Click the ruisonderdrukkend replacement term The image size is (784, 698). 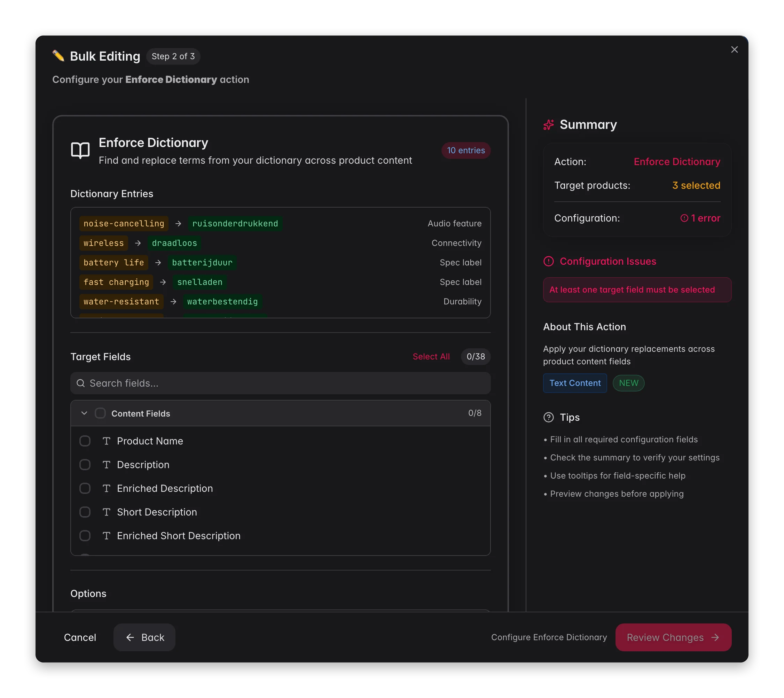pos(235,223)
